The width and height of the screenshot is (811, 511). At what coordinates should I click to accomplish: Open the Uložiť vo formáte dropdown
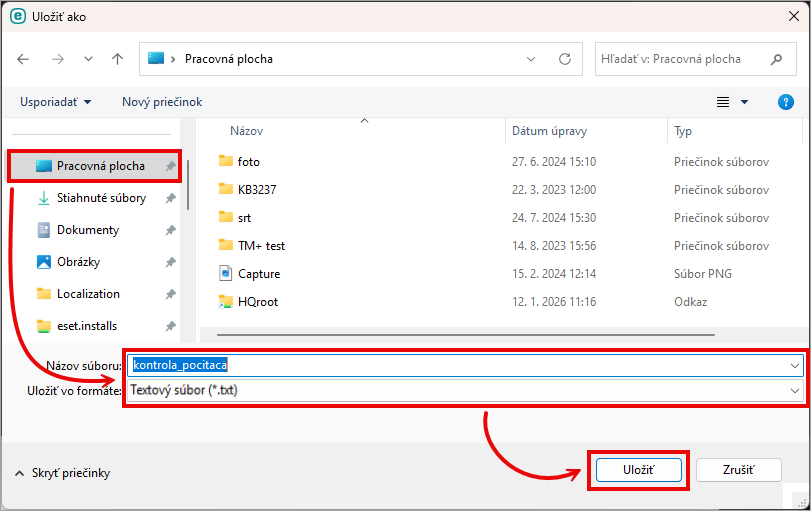tap(795, 391)
